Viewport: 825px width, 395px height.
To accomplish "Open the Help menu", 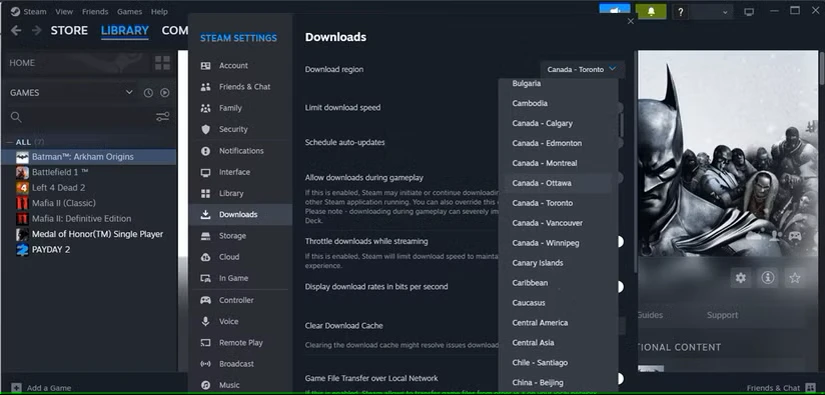I will 159,12.
